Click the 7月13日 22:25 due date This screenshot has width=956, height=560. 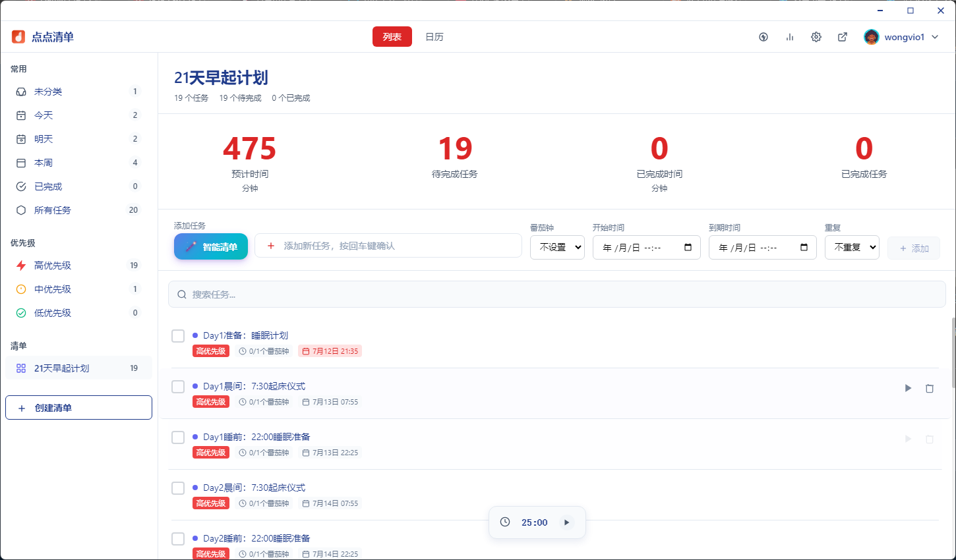point(330,453)
